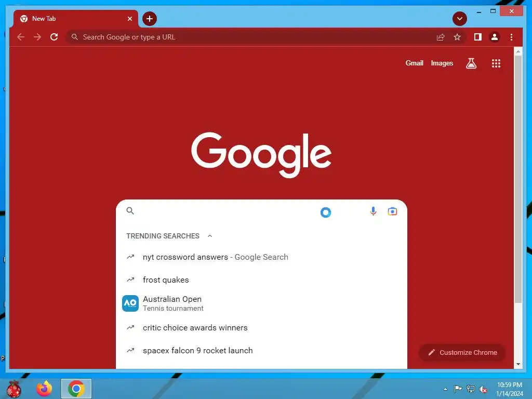This screenshot has height=399, width=532.
Task: Click the Australian Open AO logo
Action: (x=130, y=303)
